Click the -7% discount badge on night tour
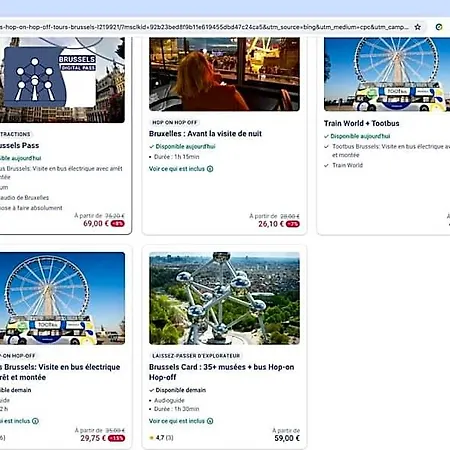 coord(293,224)
